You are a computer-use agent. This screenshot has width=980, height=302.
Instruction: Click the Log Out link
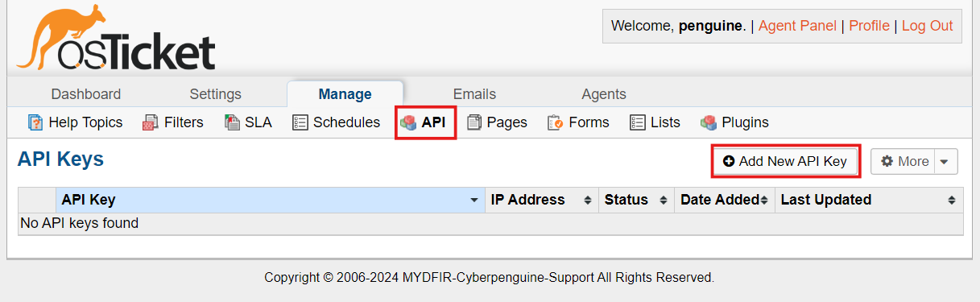click(x=927, y=26)
